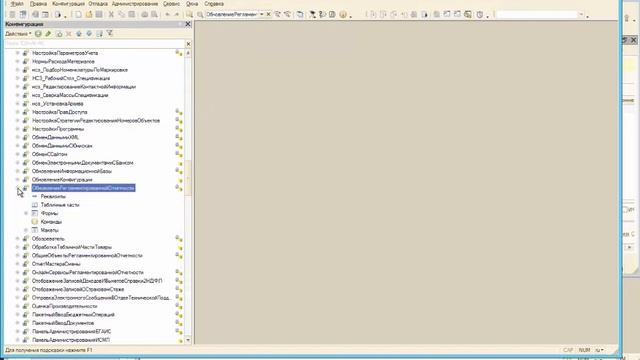The width and height of the screenshot is (640, 360).
Task: Open the toolbar search combo dropdown arrow
Action: [262, 14]
